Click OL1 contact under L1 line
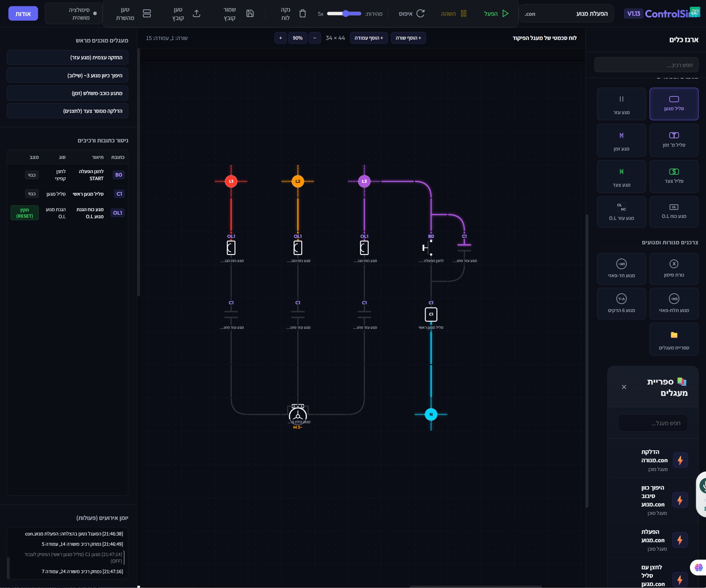This screenshot has width=706, height=588. (231, 248)
